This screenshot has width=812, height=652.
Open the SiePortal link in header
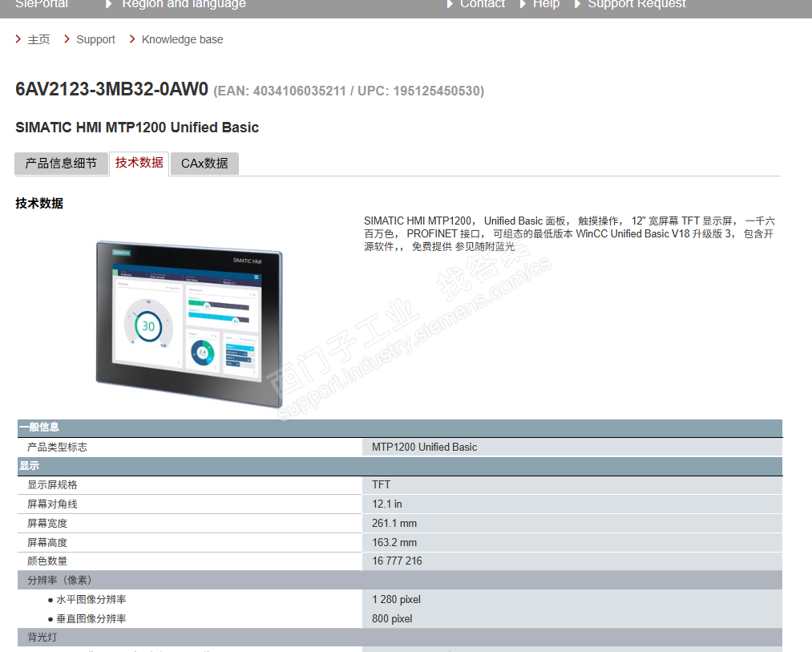42,4
